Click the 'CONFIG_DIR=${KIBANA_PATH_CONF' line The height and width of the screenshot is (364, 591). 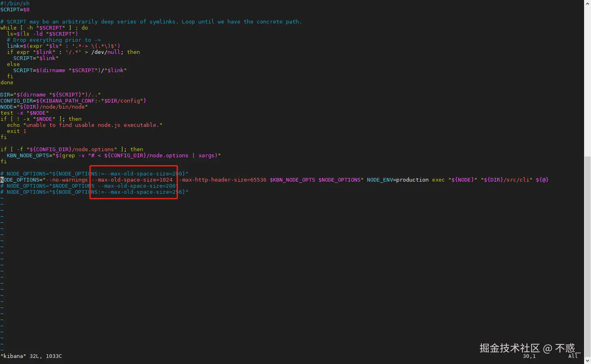(x=73, y=101)
